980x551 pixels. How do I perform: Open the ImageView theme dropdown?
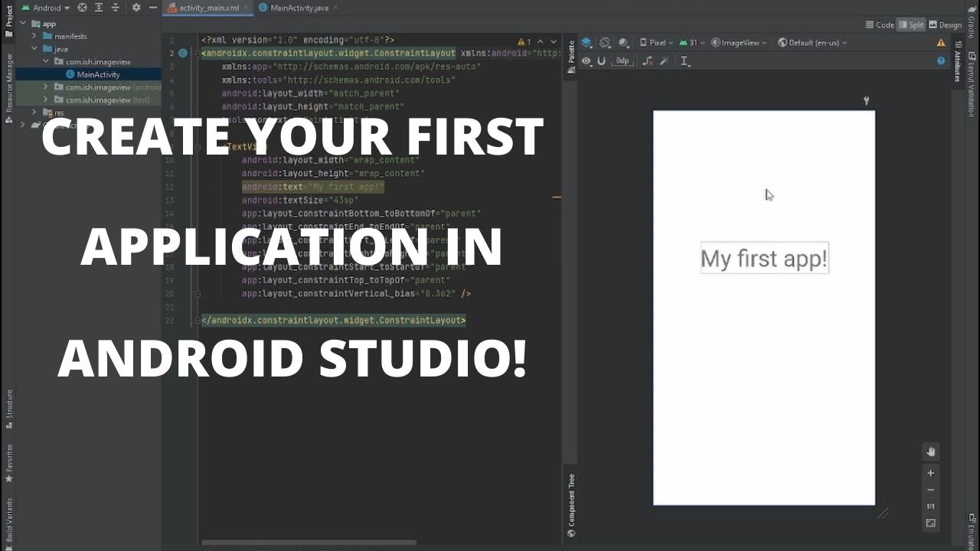click(x=739, y=43)
